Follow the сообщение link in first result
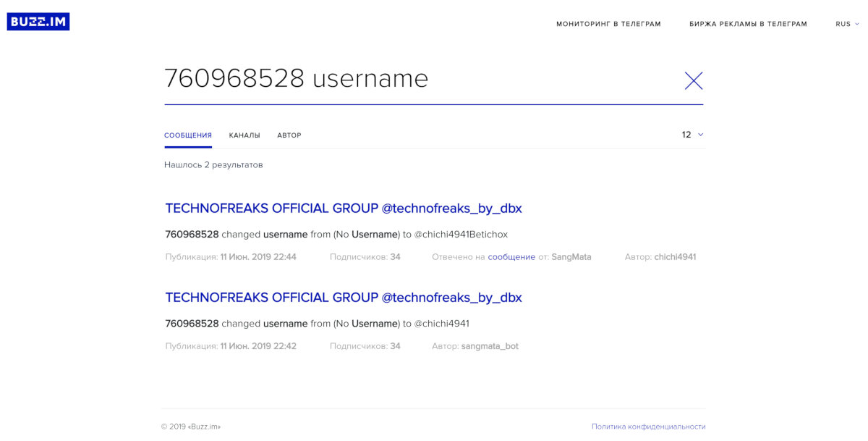The height and width of the screenshot is (441, 868). pos(511,257)
